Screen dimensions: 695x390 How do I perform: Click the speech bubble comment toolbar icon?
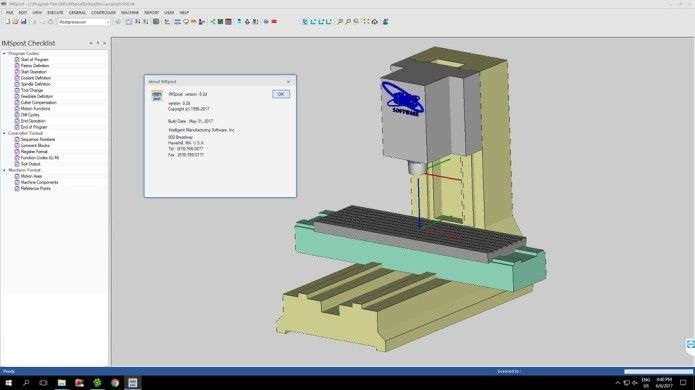186,22
